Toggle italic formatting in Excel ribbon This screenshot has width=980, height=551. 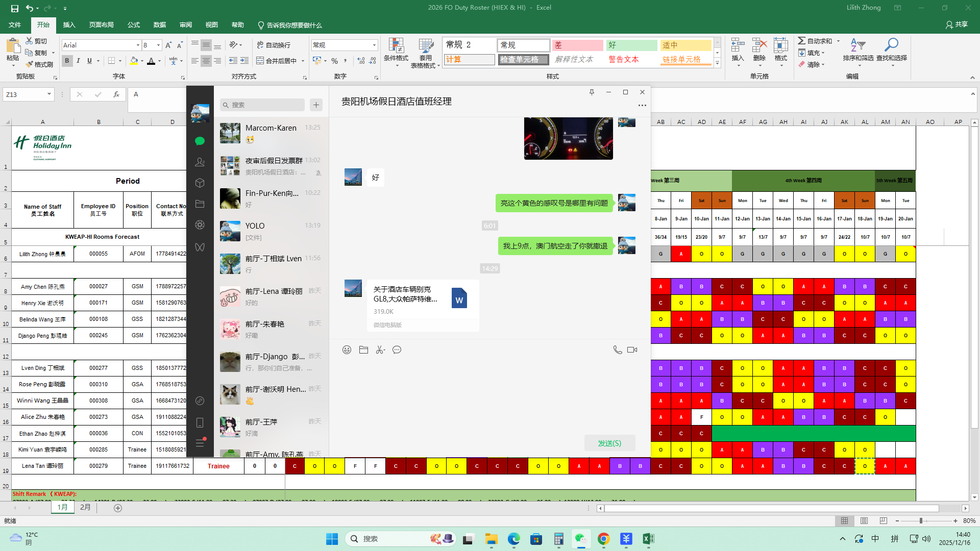(78, 61)
